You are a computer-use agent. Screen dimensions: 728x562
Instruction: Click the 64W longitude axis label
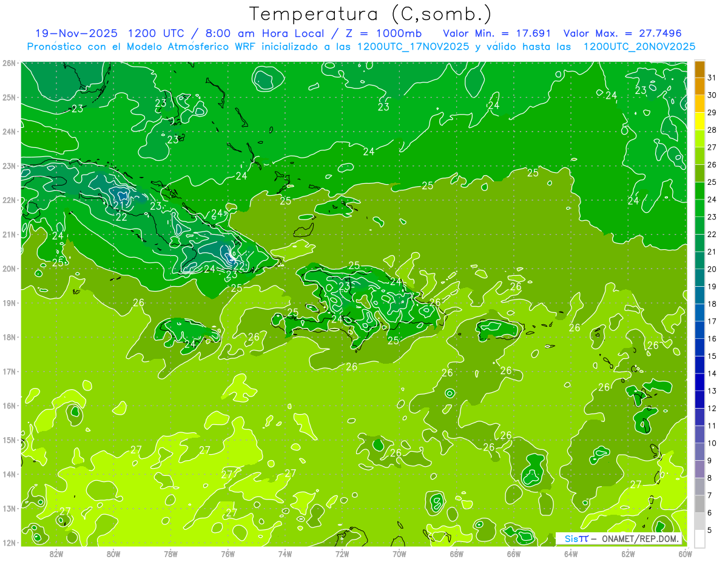[571, 554]
